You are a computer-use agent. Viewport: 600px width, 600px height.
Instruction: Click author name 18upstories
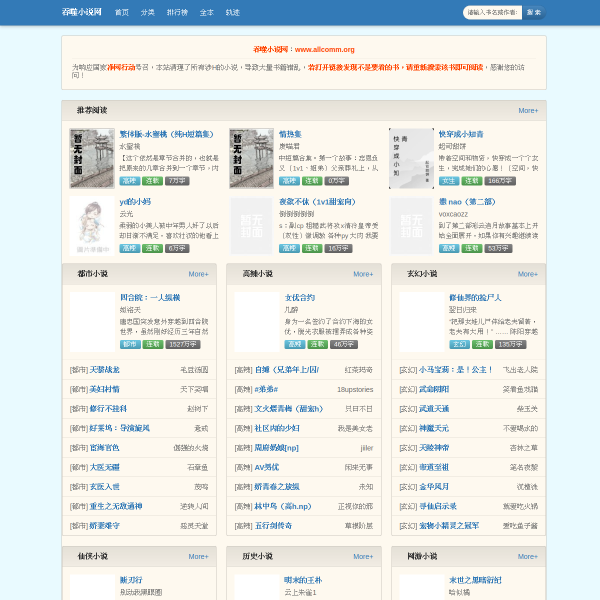tap(355, 390)
